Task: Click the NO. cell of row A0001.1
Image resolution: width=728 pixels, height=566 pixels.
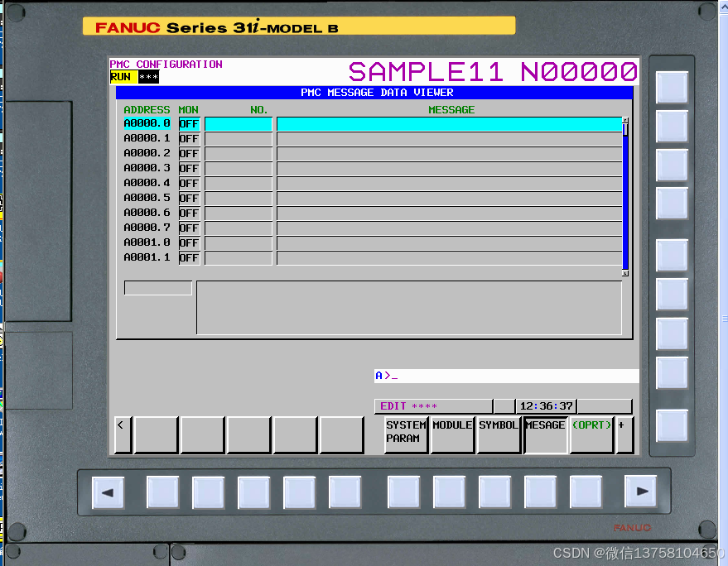Action: click(x=239, y=257)
